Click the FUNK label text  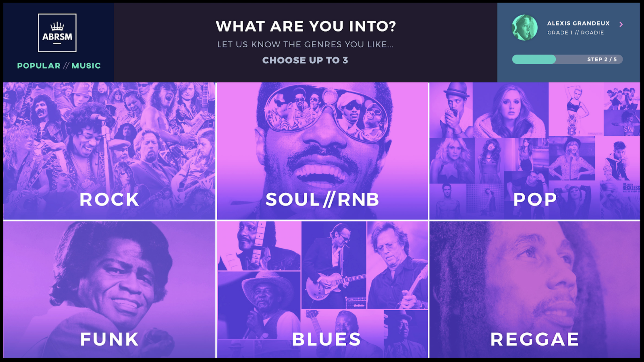pyautogui.click(x=109, y=339)
